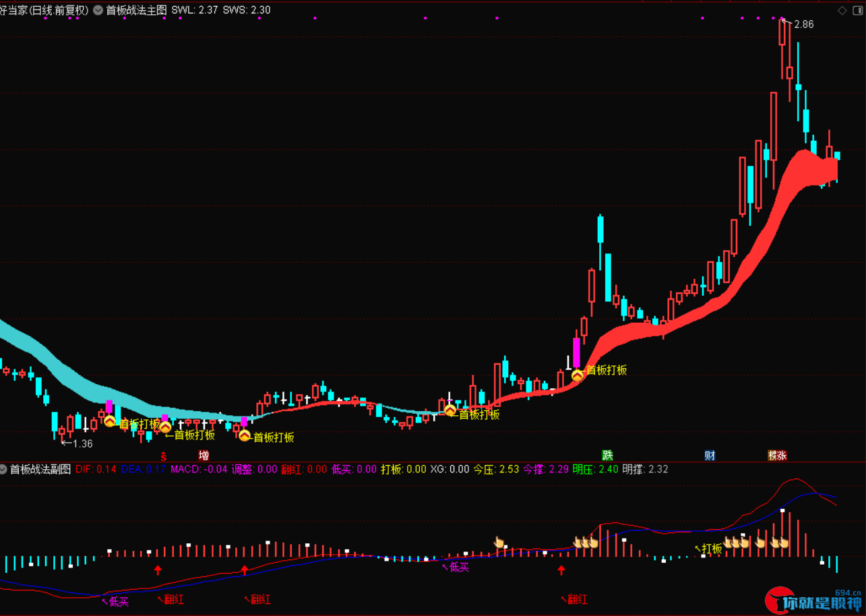Click the 调整: 0.00 readout
866x616 pixels.
coord(255,469)
